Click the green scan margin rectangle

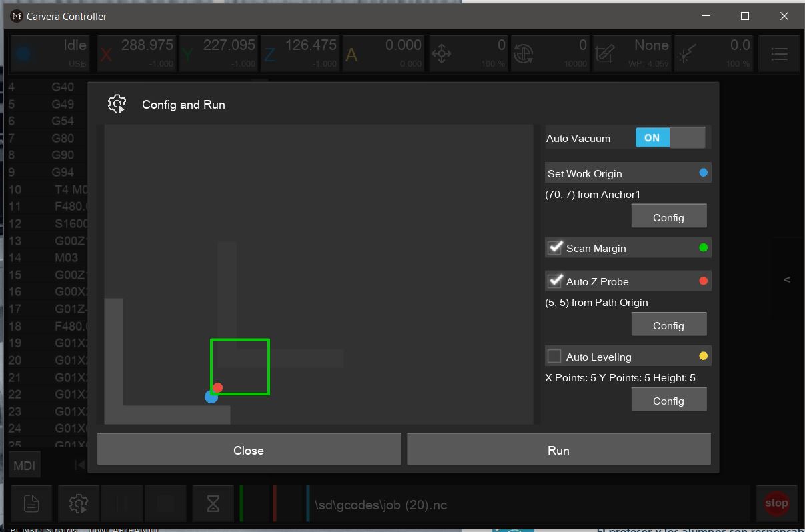240,367
